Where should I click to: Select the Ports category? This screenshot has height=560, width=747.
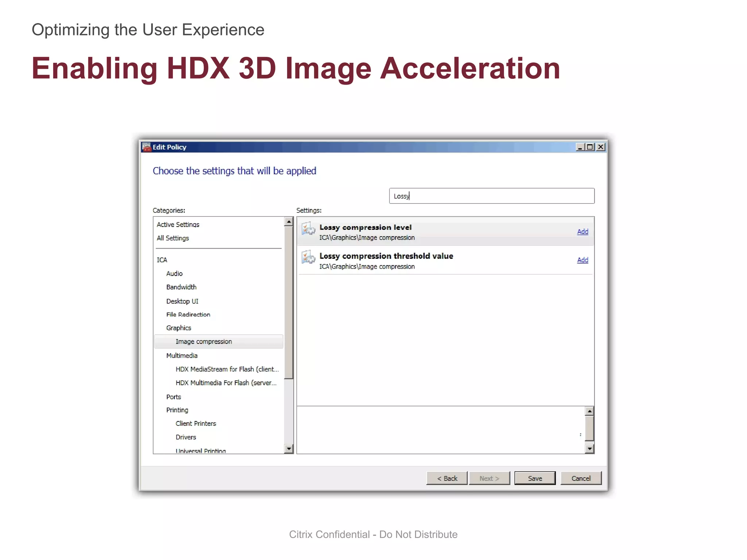tap(174, 397)
